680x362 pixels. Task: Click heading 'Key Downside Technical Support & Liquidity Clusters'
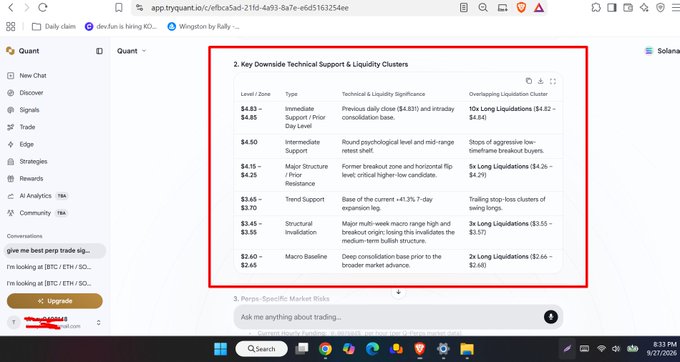[320, 64]
